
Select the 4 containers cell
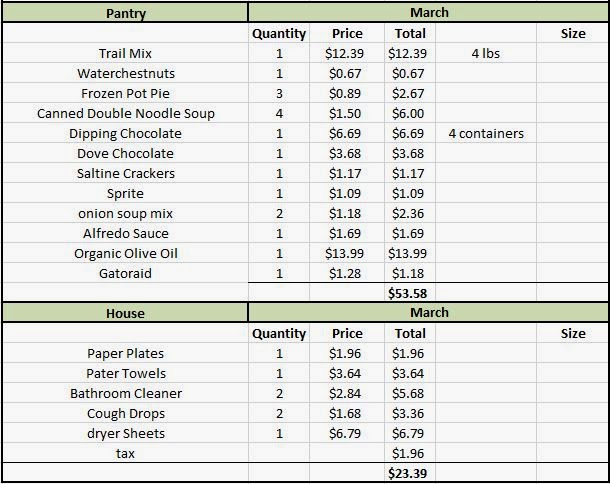(486, 133)
